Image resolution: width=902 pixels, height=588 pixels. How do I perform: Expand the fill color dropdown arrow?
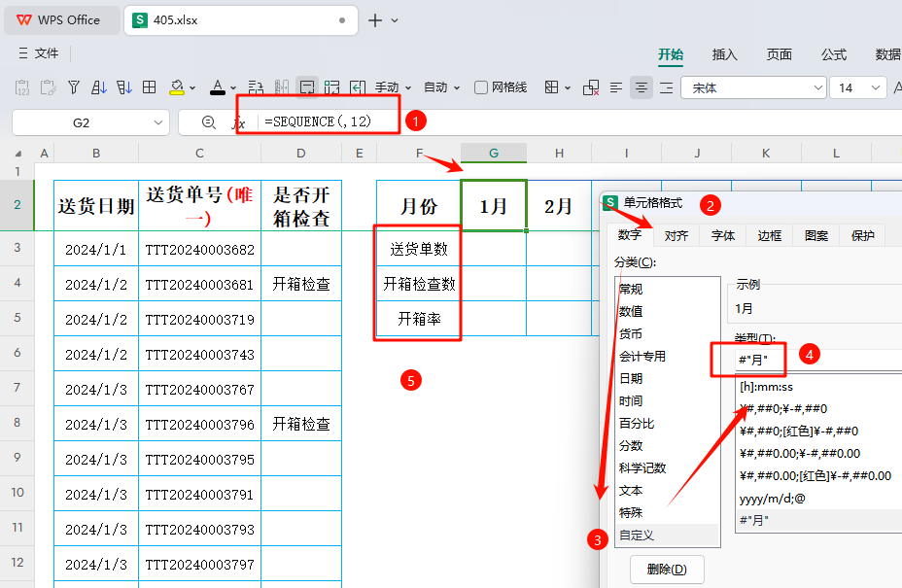click(x=192, y=88)
